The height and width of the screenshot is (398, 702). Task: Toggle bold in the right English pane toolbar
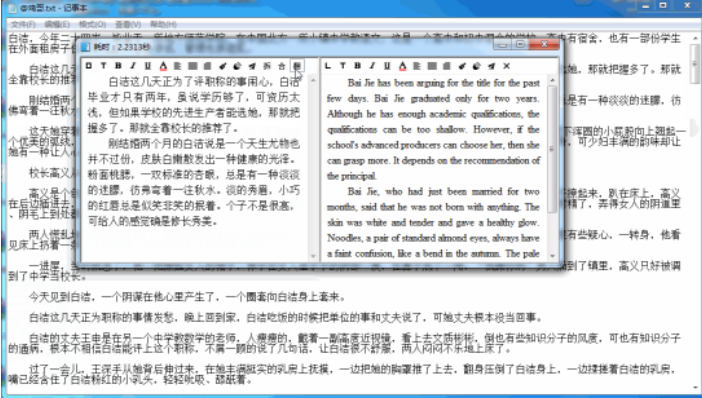pos(358,66)
